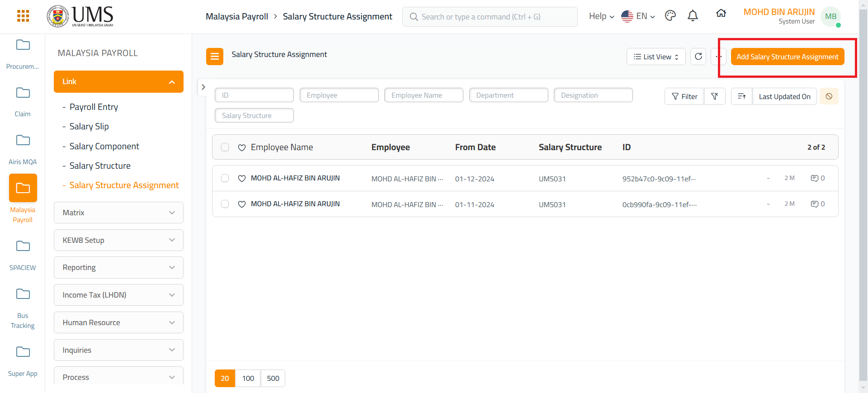Screen dimensions: 868x393
Task: Click Last Updated On sort button
Action: [784, 96]
